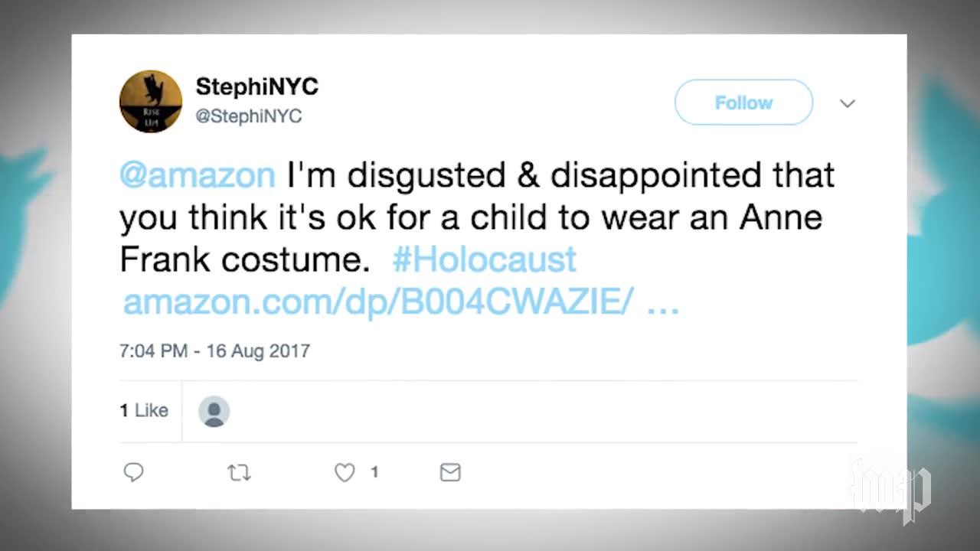Visit the amazon.com/dp/B004CWAZIE link
Screen dimensions: 980x551
click(x=401, y=303)
